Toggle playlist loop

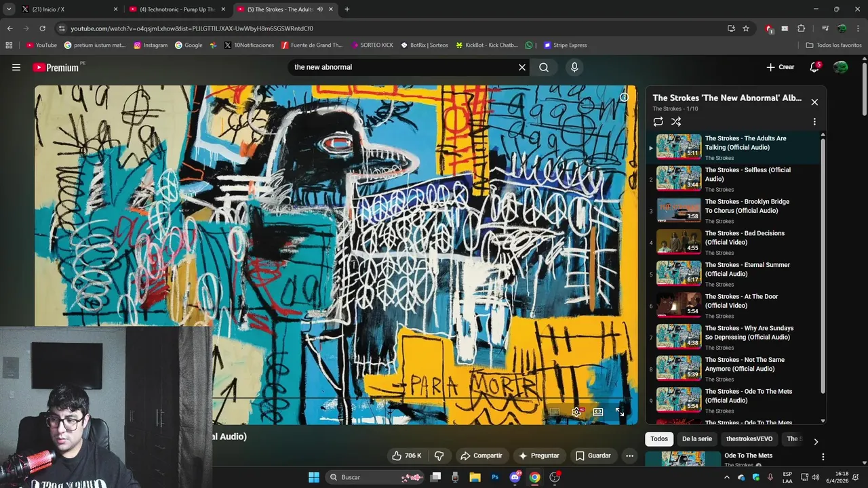658,121
